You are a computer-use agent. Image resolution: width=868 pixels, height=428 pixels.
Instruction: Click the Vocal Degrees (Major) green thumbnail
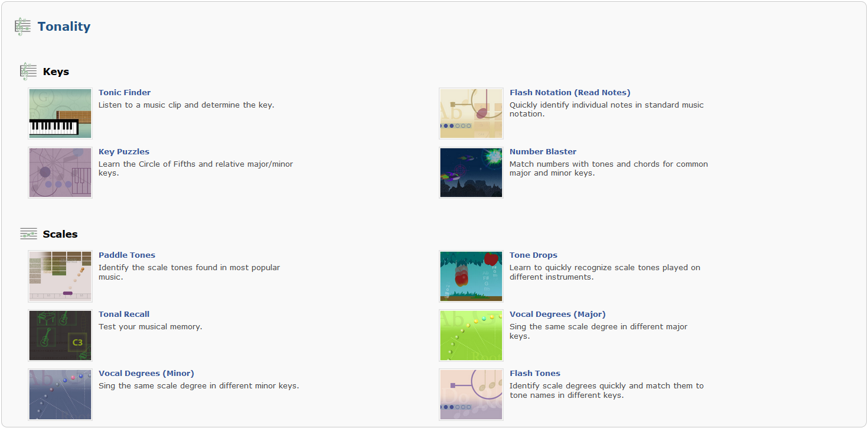[471, 335]
